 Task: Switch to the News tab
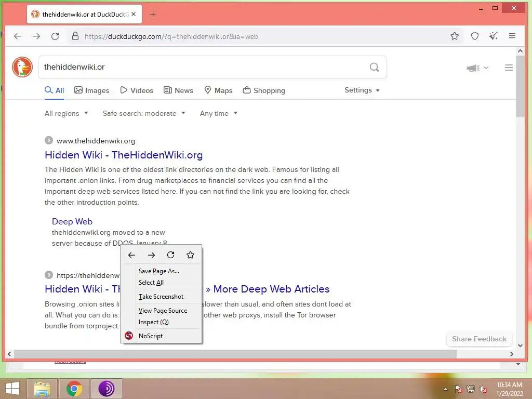179,90
